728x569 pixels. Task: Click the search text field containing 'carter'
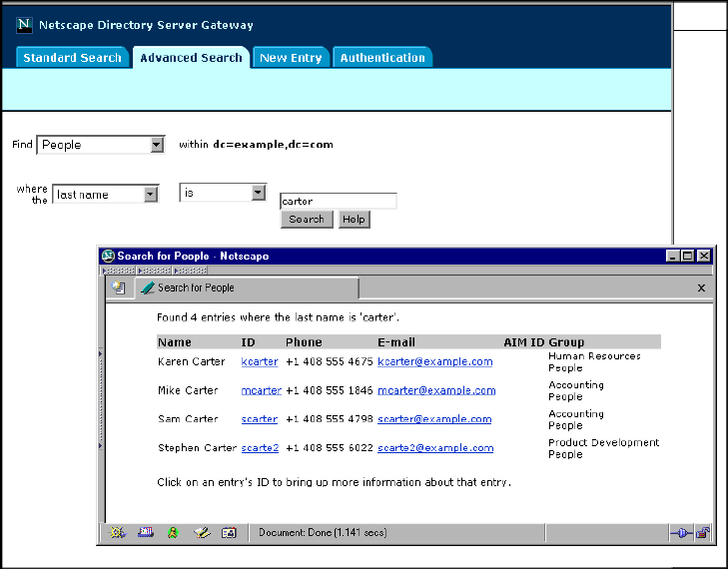coord(338,201)
